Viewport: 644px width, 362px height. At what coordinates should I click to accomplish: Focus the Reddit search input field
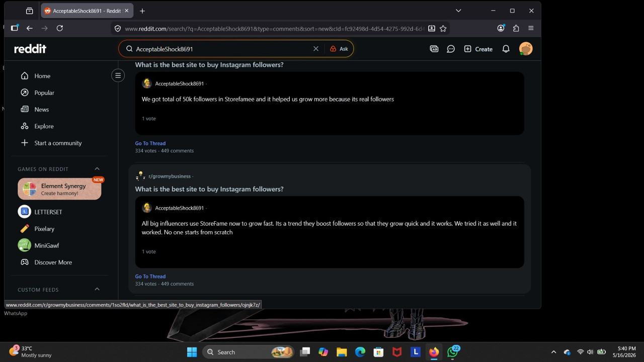(x=222, y=49)
